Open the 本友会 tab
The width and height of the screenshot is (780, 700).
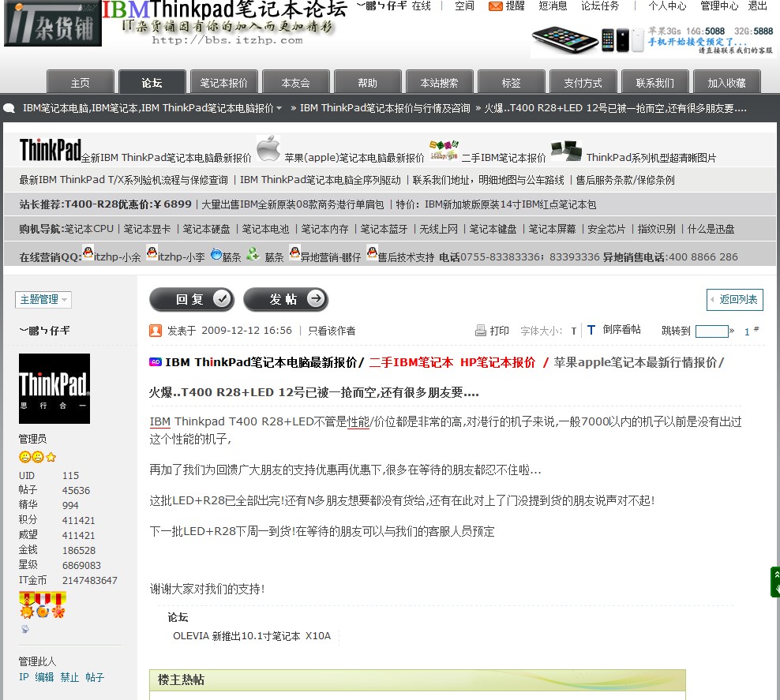[x=296, y=83]
